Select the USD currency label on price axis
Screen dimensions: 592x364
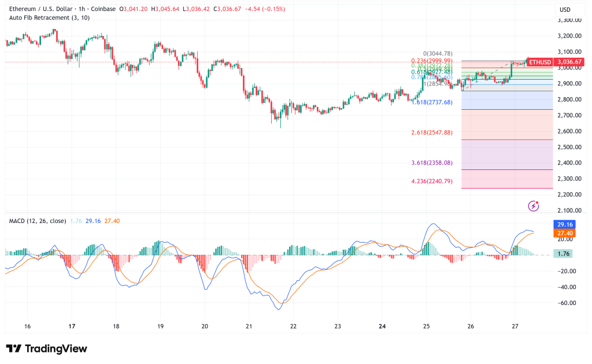tap(565, 9)
